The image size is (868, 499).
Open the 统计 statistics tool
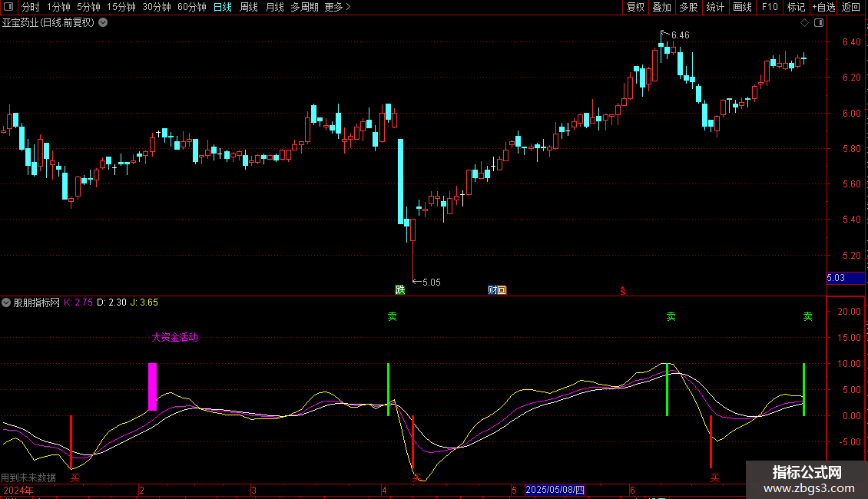click(715, 7)
